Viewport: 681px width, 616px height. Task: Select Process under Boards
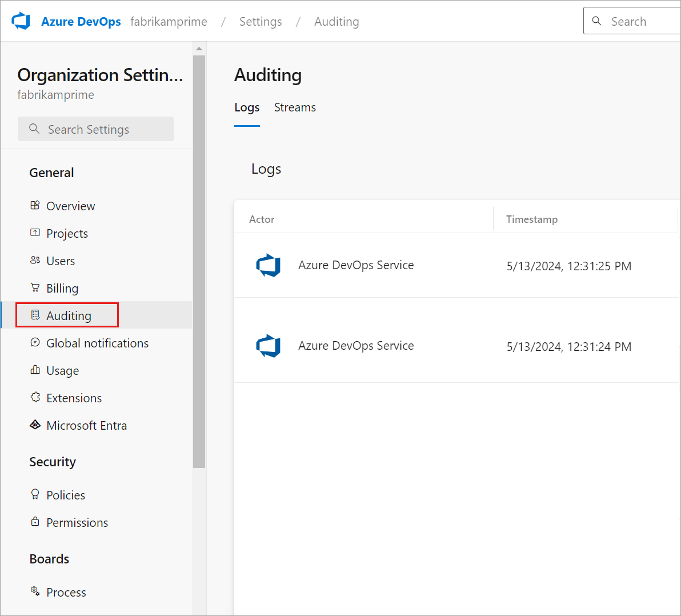coord(66,592)
